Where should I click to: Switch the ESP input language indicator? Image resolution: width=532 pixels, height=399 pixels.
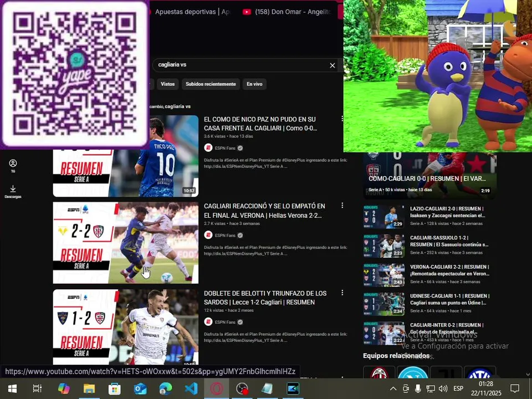(x=458, y=388)
